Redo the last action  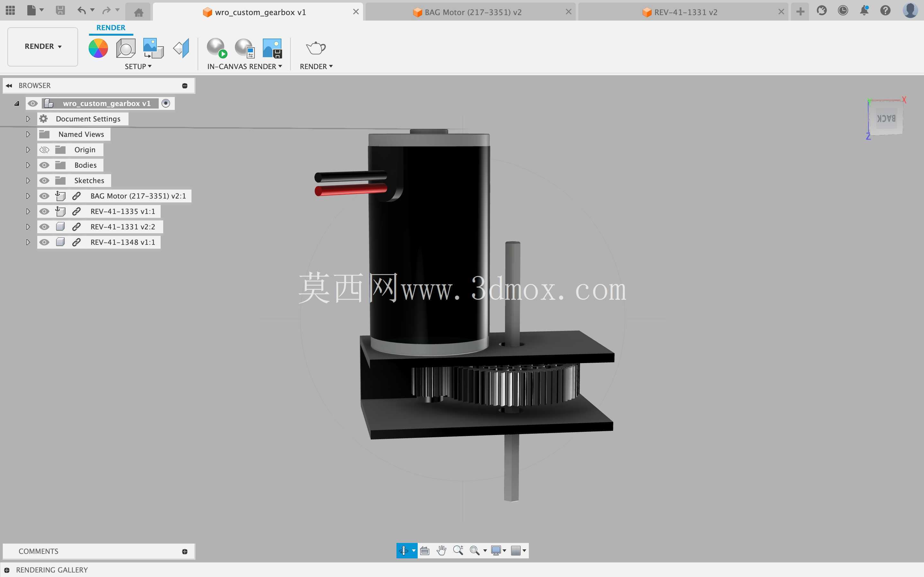pyautogui.click(x=106, y=10)
